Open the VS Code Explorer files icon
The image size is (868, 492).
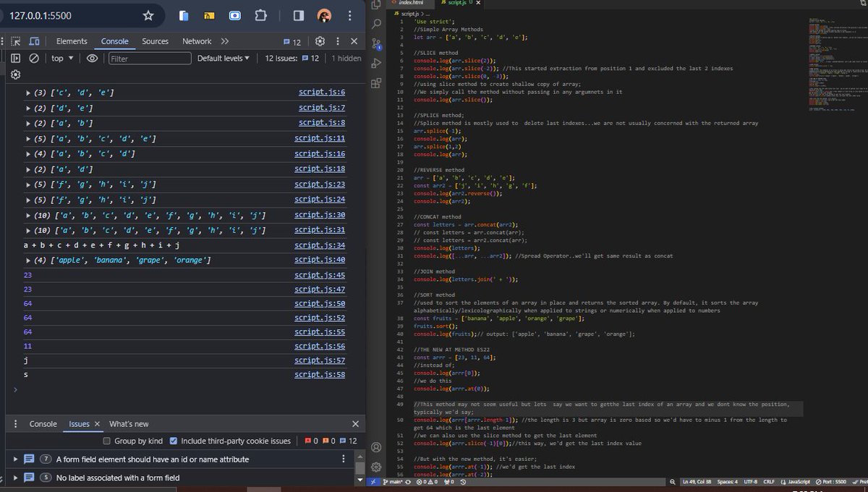tap(376, 5)
